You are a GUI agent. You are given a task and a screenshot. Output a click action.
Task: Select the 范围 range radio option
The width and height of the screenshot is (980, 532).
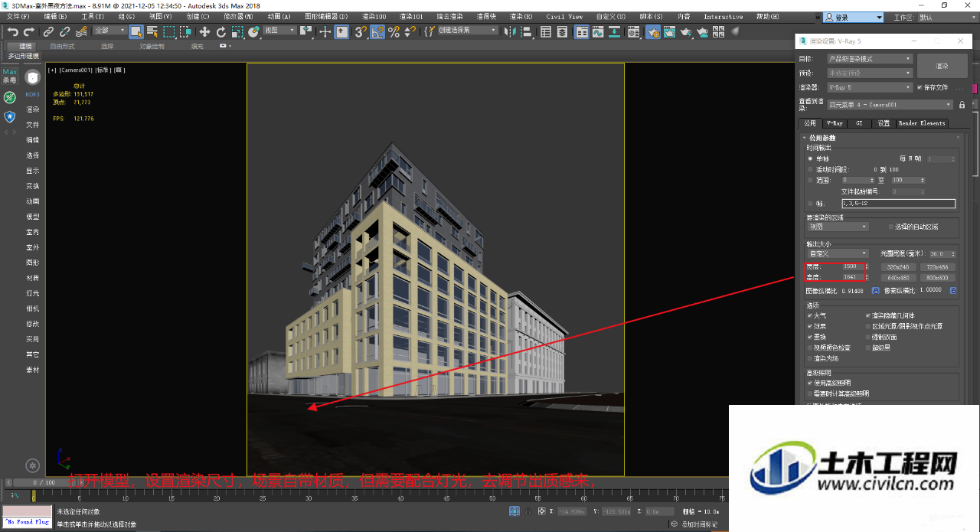(x=811, y=180)
